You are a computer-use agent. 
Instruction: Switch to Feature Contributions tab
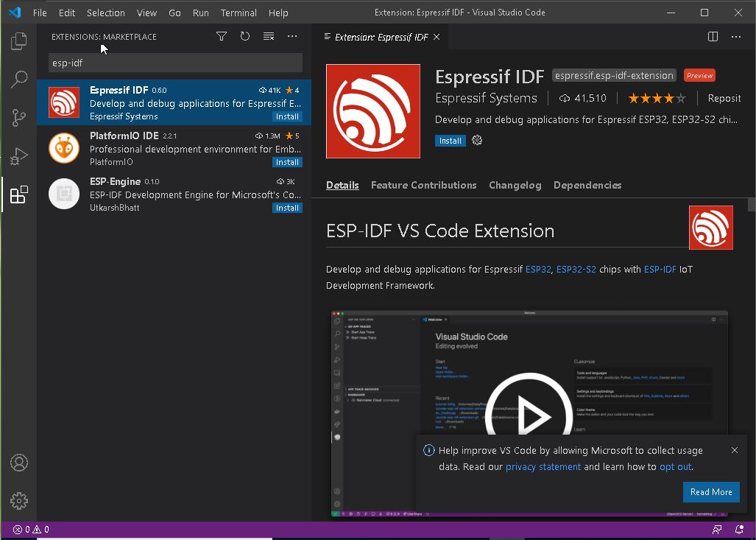(423, 185)
